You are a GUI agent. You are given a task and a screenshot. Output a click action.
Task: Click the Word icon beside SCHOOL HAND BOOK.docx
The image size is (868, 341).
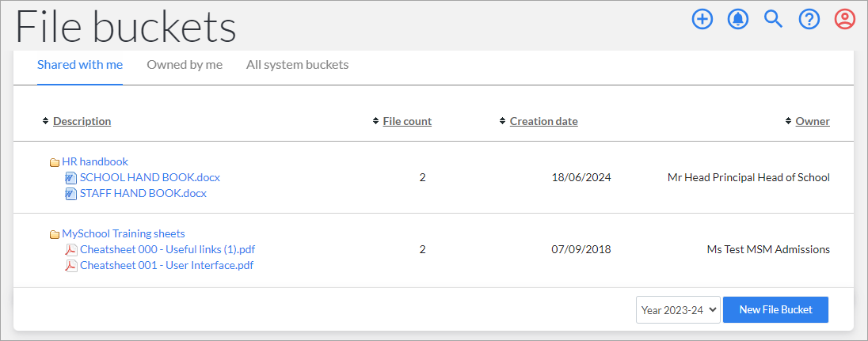[x=71, y=178]
